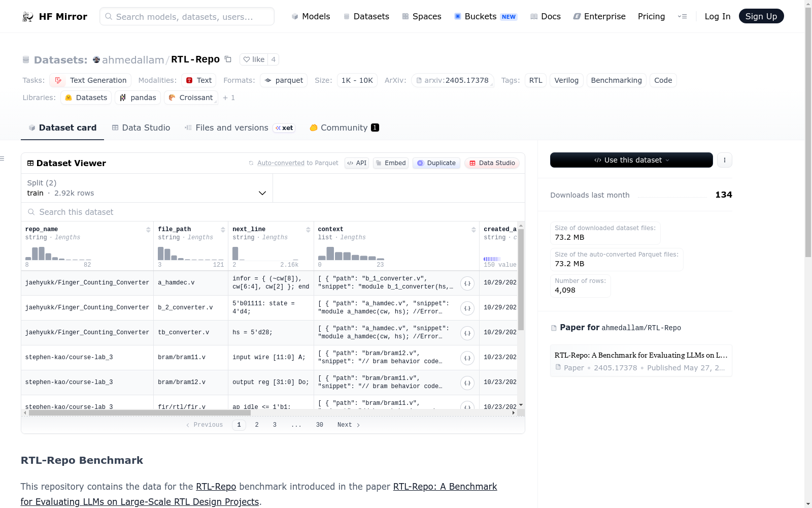812x508 pixels.
Task: Expand the JSON viewer for b_2_converter.v row
Action: click(467, 308)
